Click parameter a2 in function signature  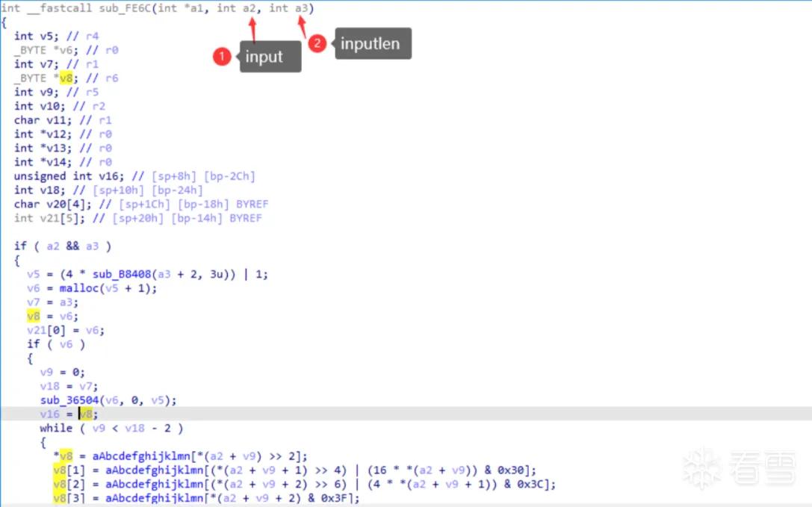click(249, 8)
